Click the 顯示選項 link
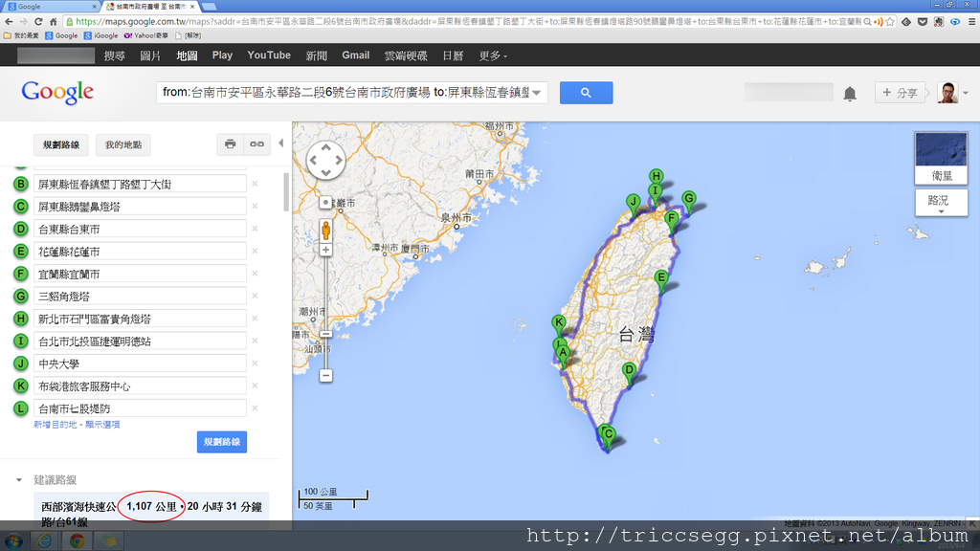The height and width of the screenshot is (551, 980). tap(102, 424)
